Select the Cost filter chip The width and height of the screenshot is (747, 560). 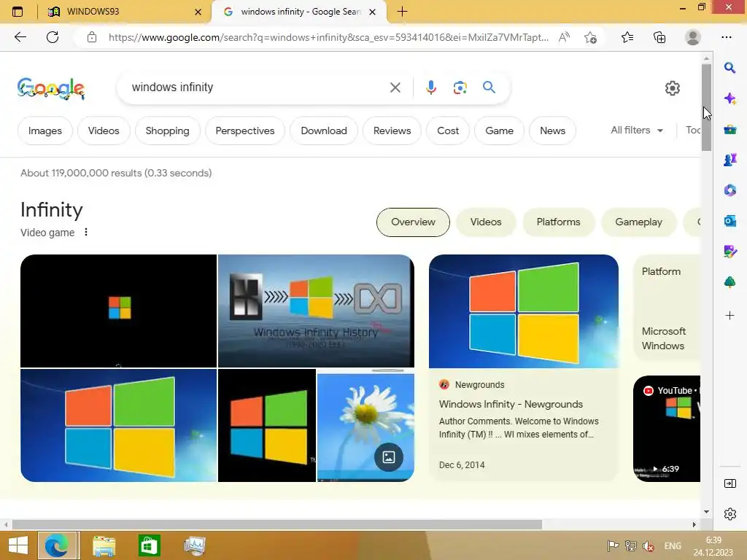click(448, 131)
